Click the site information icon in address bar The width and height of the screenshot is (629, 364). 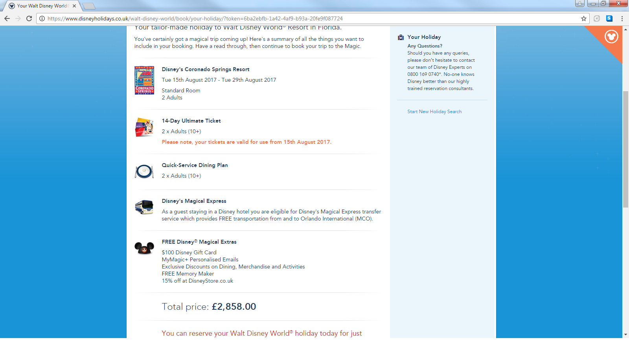point(42,18)
